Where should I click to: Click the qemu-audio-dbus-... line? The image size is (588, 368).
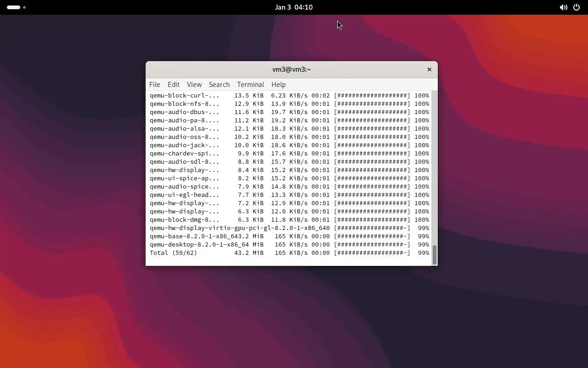pos(289,112)
